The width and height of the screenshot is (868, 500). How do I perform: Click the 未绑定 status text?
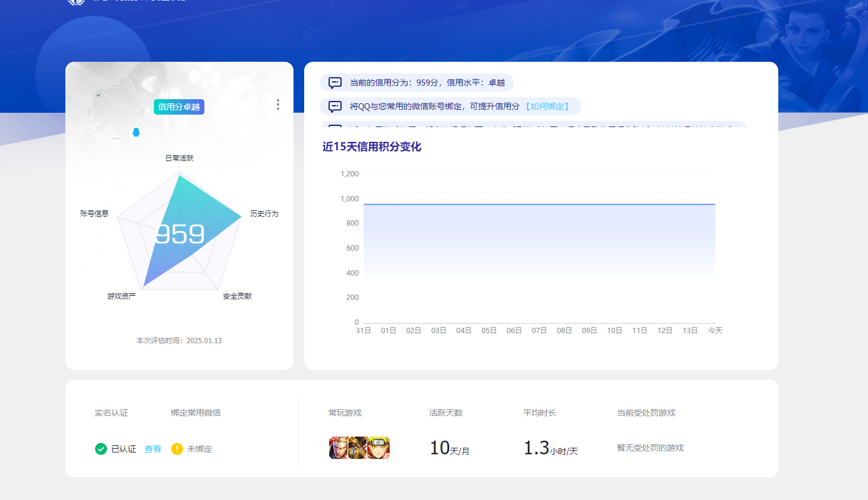coord(200,449)
